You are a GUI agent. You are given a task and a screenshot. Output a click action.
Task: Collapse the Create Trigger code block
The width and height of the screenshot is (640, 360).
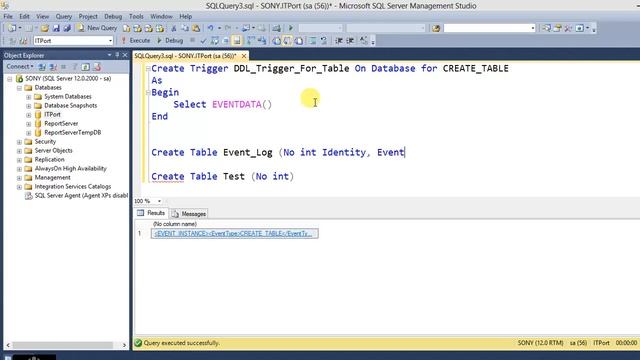point(148,69)
